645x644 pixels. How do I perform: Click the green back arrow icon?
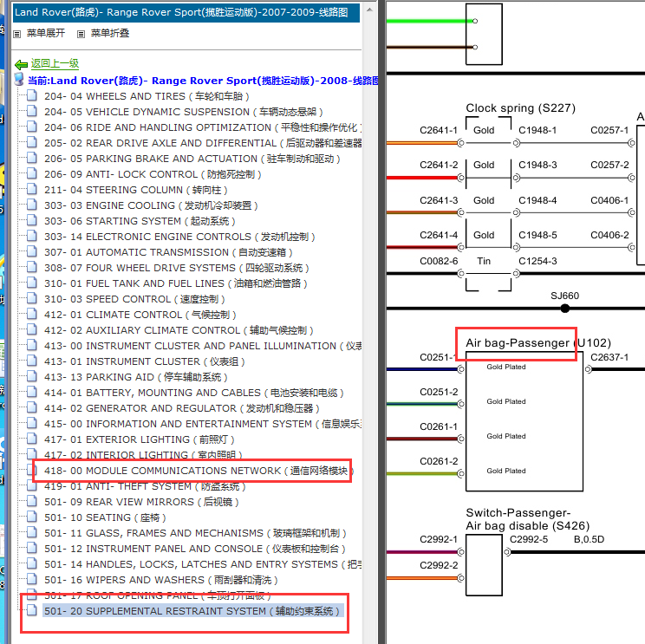pos(21,64)
